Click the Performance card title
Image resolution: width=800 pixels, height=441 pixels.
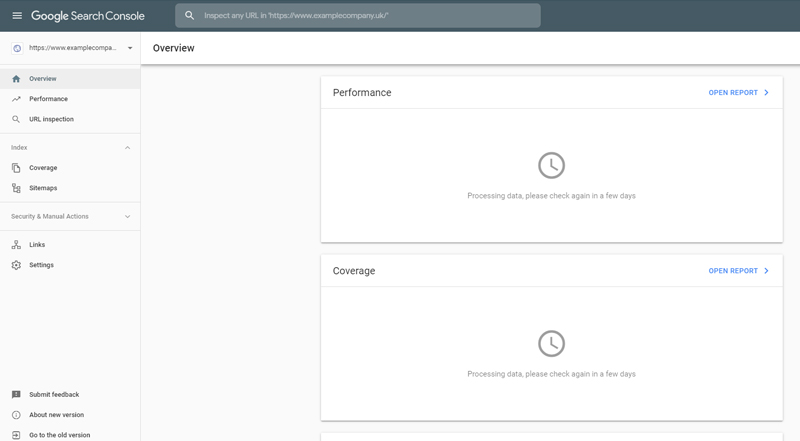click(362, 92)
